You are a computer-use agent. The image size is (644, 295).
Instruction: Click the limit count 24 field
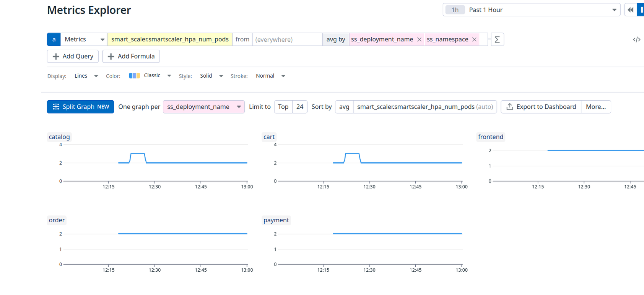[x=300, y=107]
